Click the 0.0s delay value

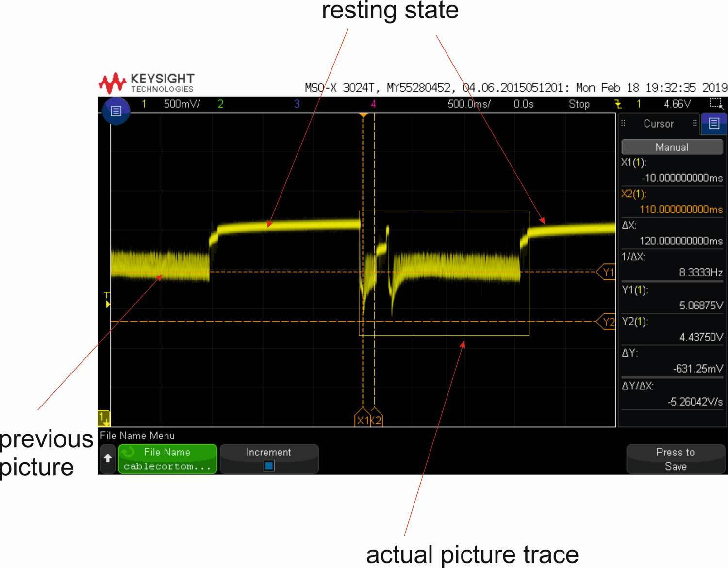coord(524,104)
